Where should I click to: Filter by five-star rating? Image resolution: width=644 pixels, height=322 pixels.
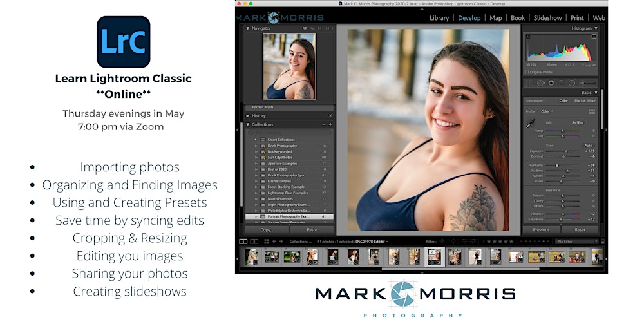click(x=511, y=241)
